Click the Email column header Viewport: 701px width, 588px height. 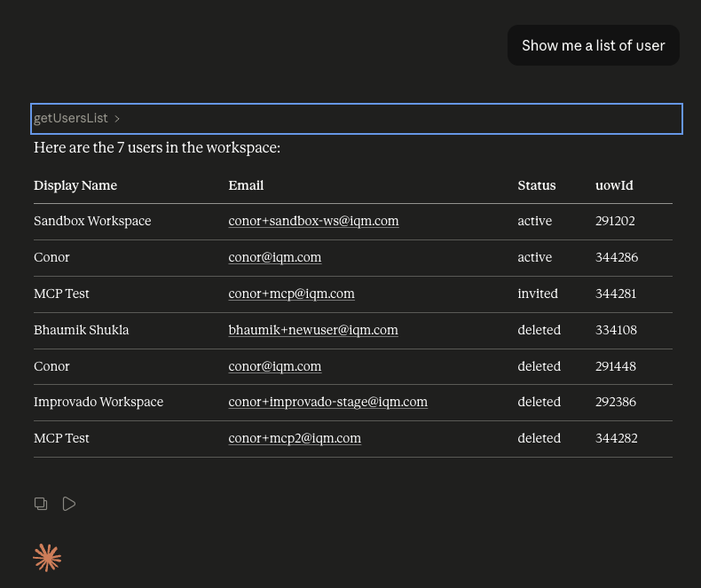coord(246,185)
